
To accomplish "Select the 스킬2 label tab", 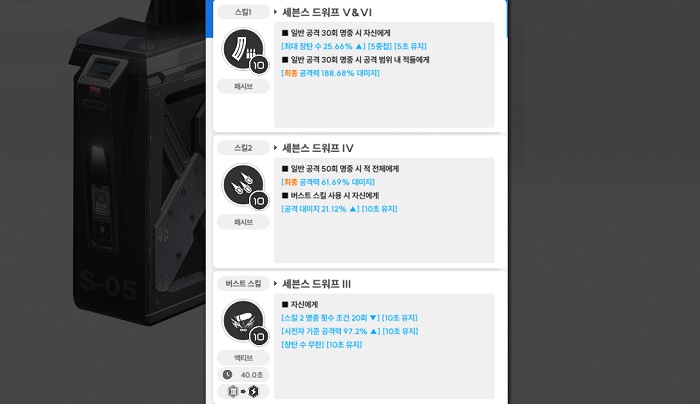I will [x=243, y=148].
